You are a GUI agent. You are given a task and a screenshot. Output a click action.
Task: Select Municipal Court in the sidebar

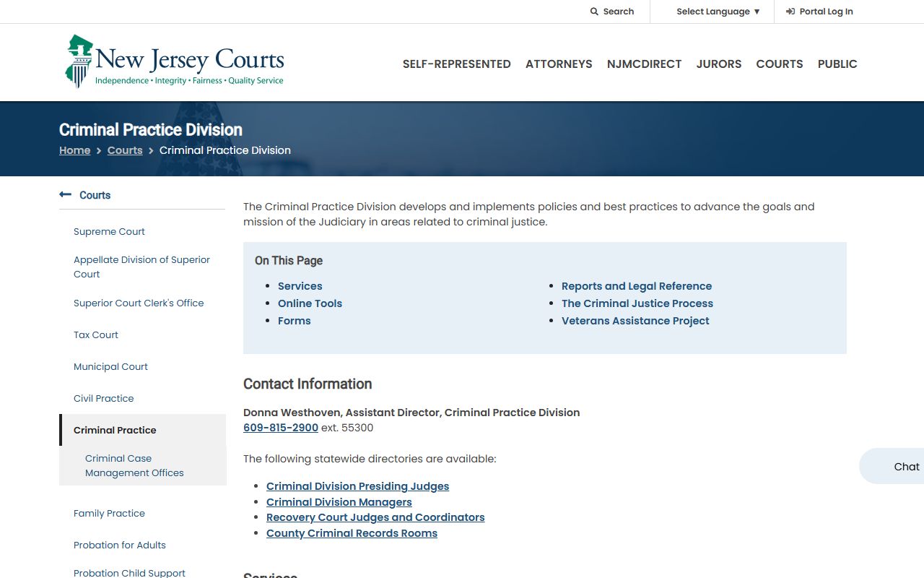point(110,366)
